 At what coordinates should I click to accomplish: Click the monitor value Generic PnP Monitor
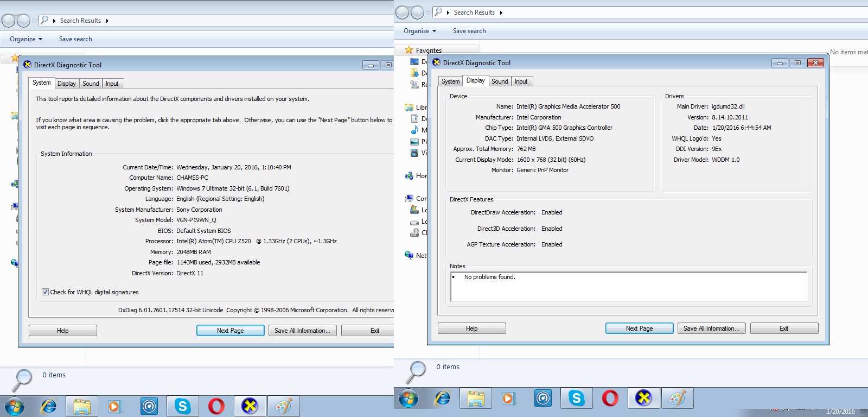(x=542, y=170)
